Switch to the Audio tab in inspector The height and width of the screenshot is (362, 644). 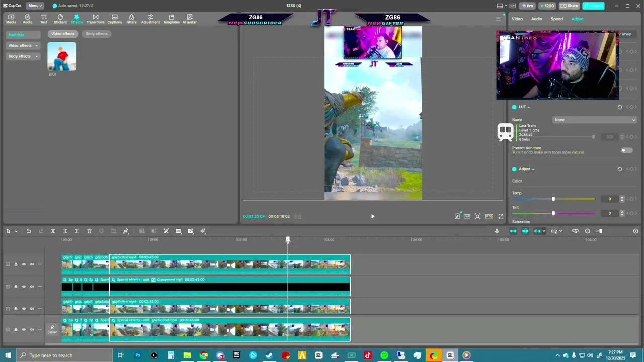tap(537, 19)
